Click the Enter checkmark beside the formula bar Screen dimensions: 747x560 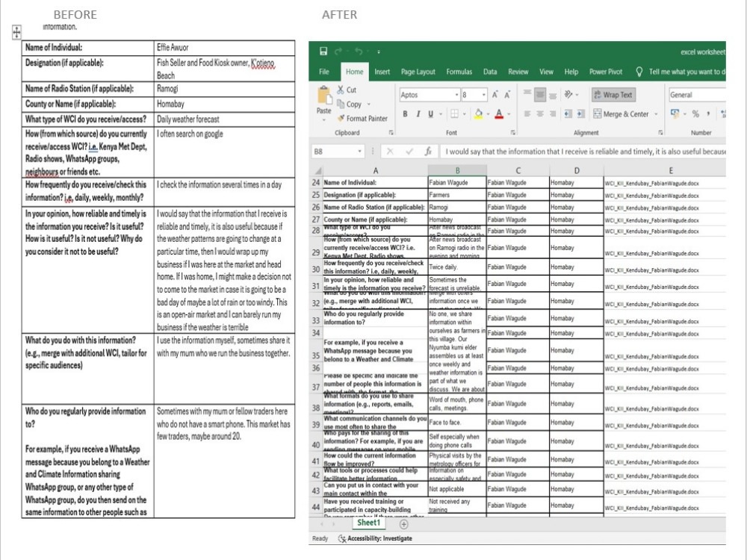pos(409,152)
